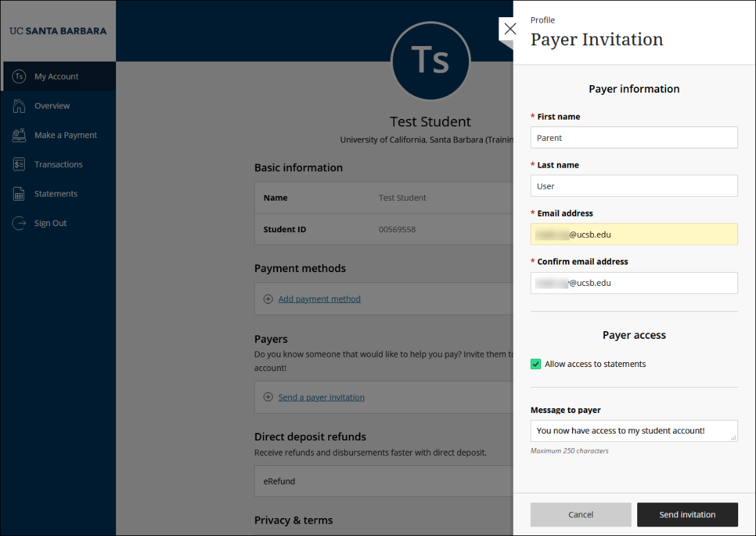Follow the Send a payer invitation link

pos(321,397)
